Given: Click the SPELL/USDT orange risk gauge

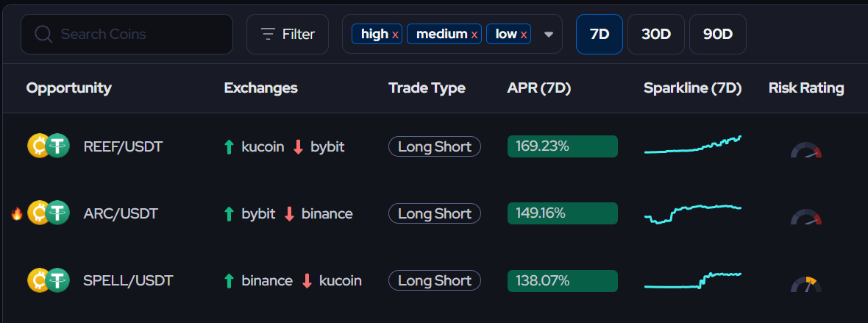Looking at the screenshot, I should [x=806, y=284].
